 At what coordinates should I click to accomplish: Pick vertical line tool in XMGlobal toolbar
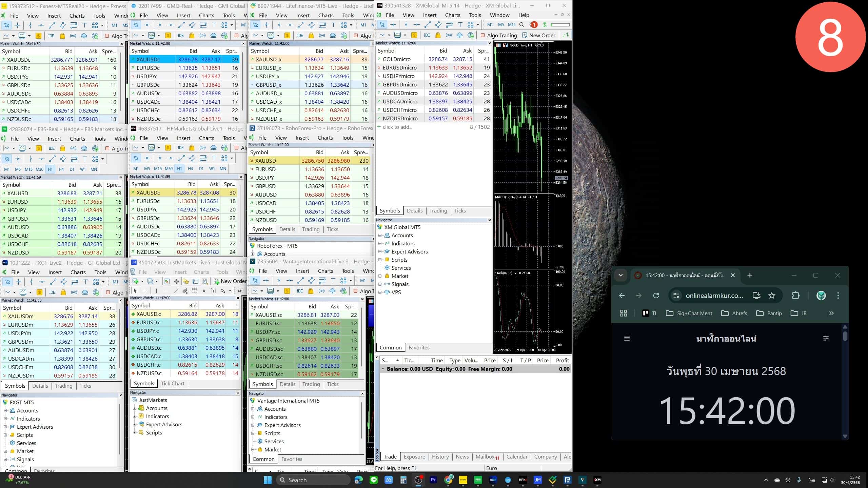(406, 25)
